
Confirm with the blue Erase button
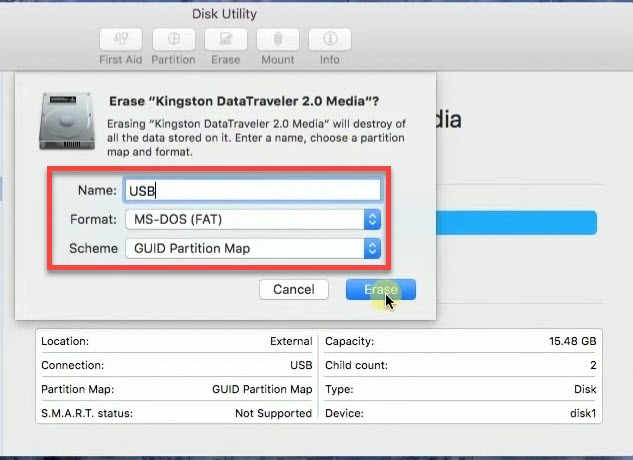click(381, 289)
